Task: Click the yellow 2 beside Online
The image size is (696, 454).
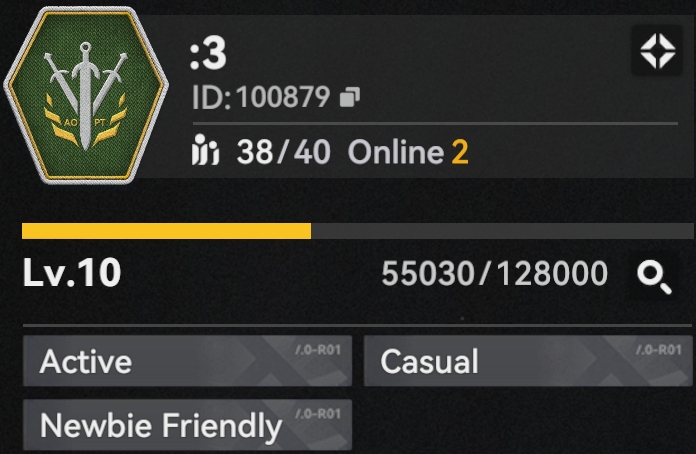Action: (x=460, y=152)
